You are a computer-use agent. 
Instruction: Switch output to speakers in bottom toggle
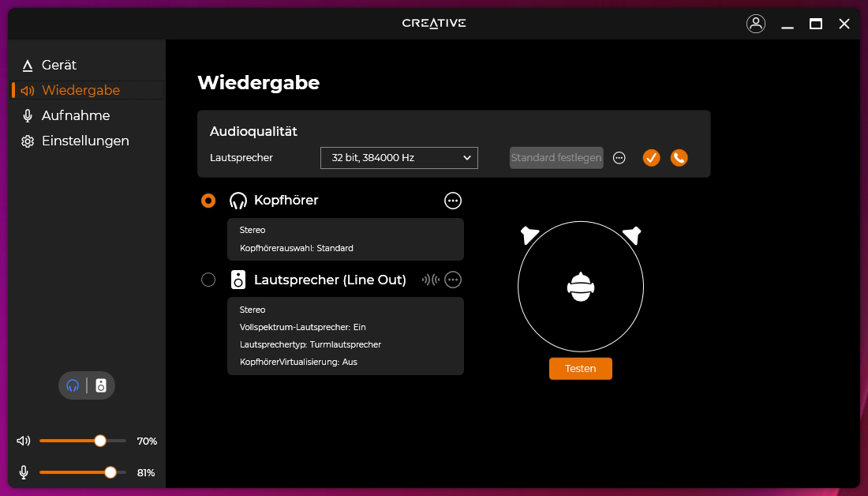pos(101,385)
